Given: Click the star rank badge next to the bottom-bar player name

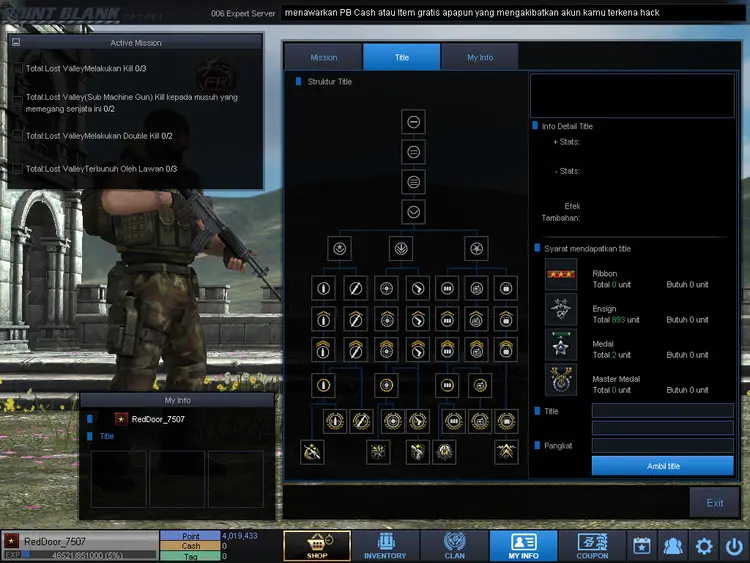Looking at the screenshot, I should pos(11,541).
